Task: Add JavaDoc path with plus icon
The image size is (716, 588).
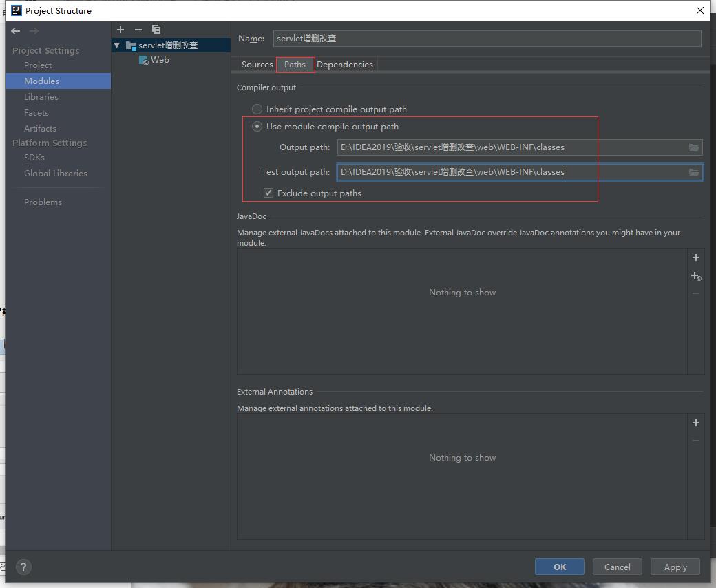Action: pyautogui.click(x=695, y=258)
